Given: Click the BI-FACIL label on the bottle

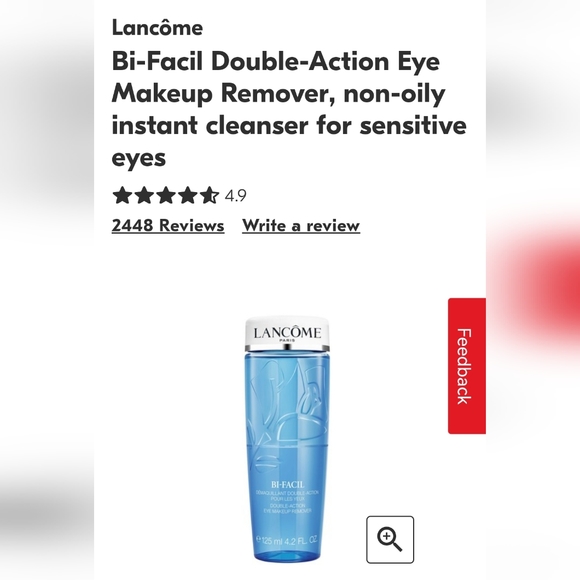Looking at the screenshot, I should (287, 485).
